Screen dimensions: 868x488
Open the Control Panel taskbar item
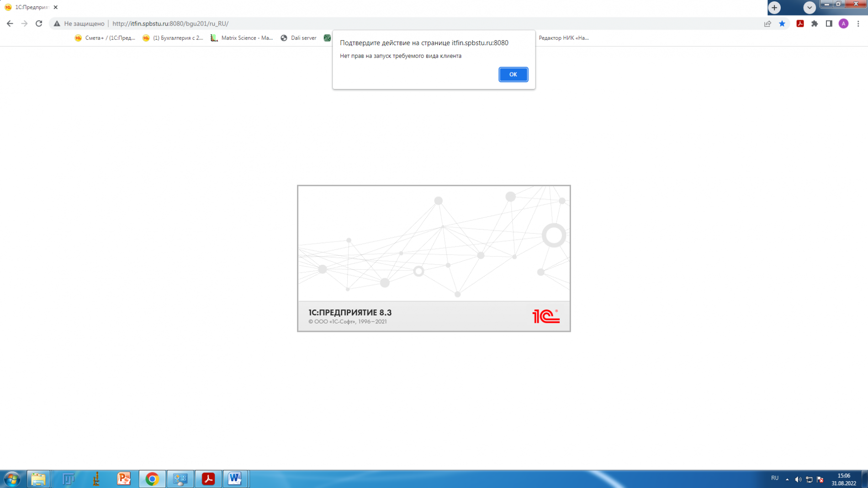coord(180,479)
